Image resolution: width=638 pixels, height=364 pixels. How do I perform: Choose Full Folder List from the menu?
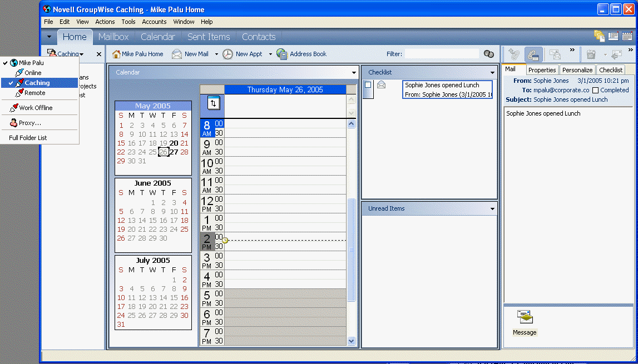pos(28,138)
